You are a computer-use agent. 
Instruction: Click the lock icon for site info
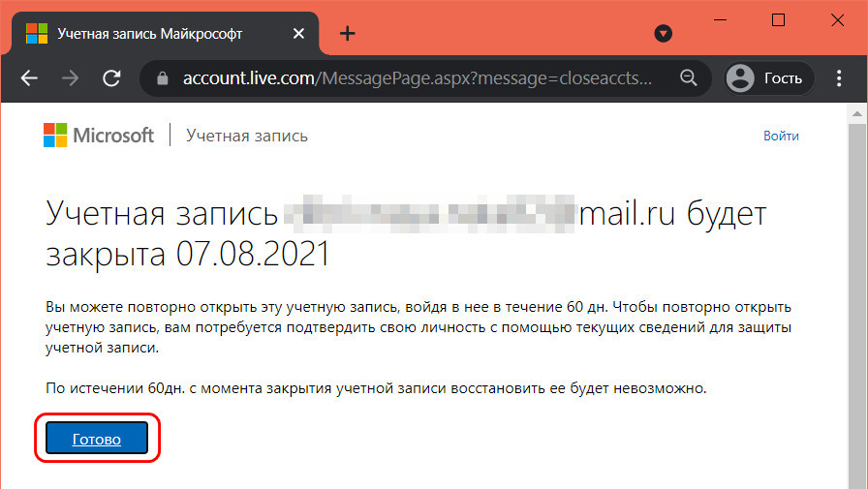pos(162,78)
